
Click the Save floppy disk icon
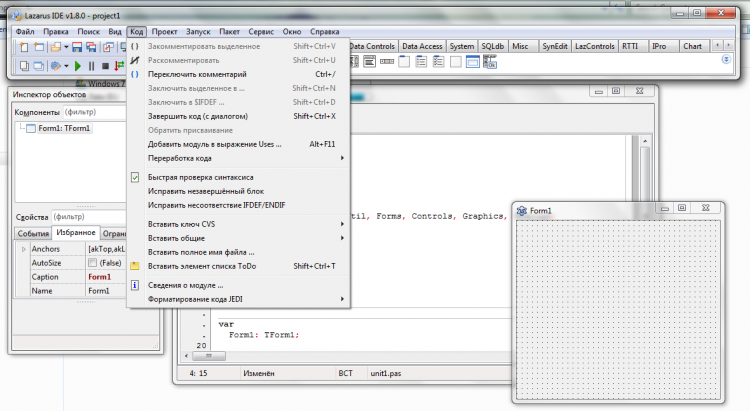(x=77, y=46)
